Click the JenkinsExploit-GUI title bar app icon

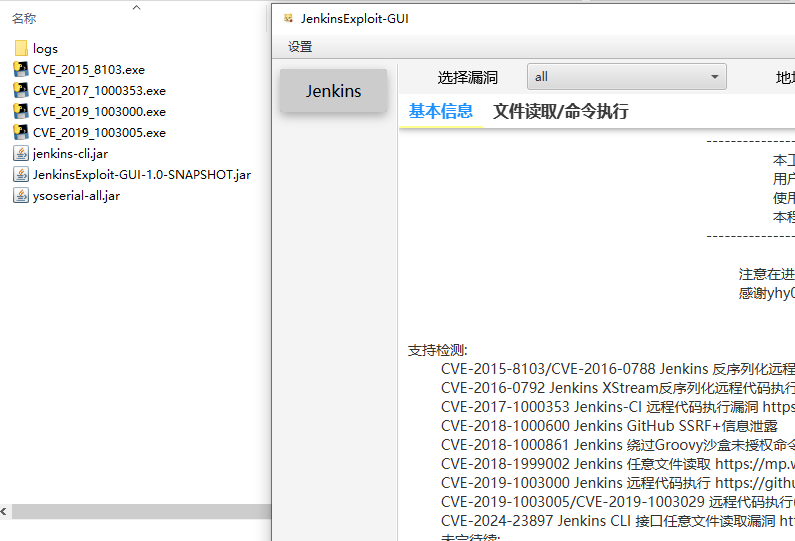pyautogui.click(x=288, y=18)
